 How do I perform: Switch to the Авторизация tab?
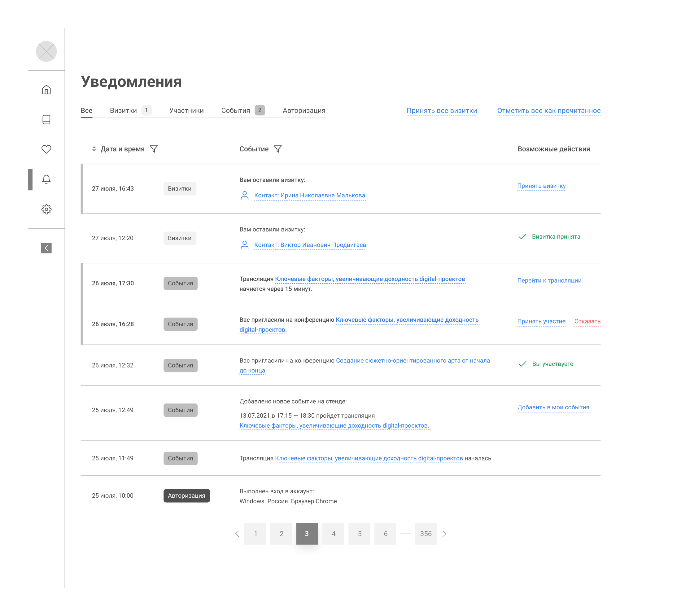point(304,111)
